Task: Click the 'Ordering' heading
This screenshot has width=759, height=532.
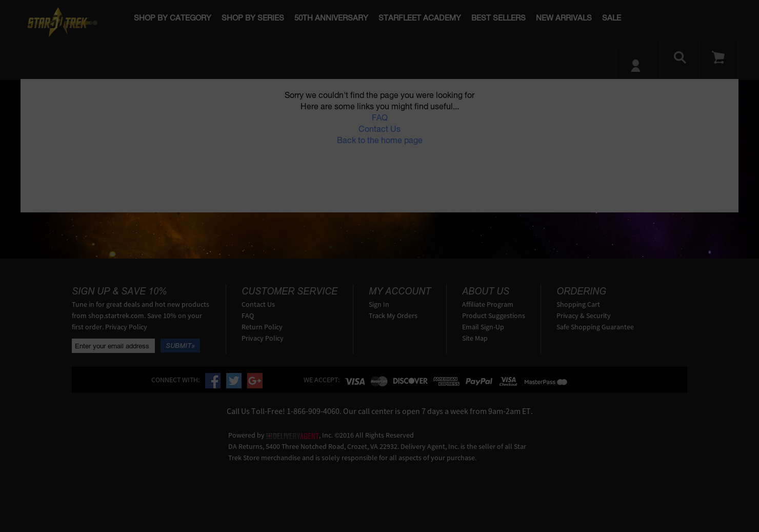Action: click(581, 291)
